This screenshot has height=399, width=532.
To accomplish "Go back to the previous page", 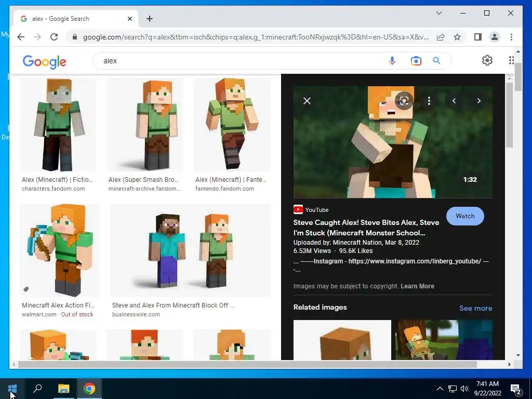I will point(21,37).
